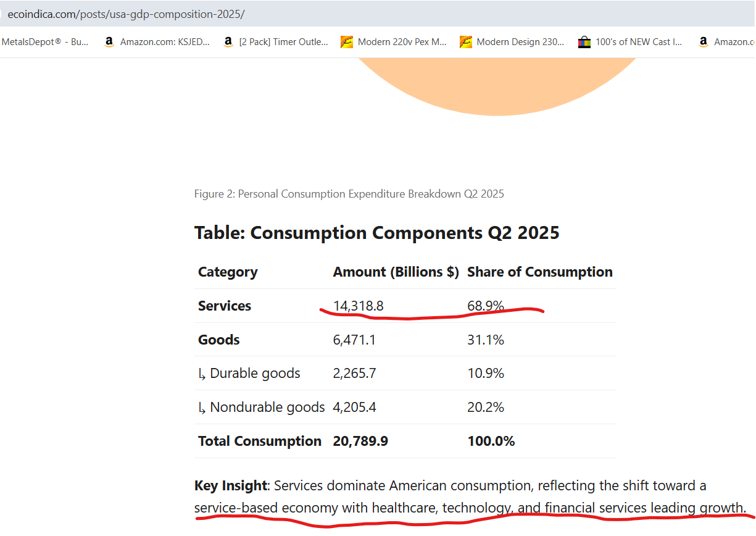Select the Category column header

coord(228,272)
